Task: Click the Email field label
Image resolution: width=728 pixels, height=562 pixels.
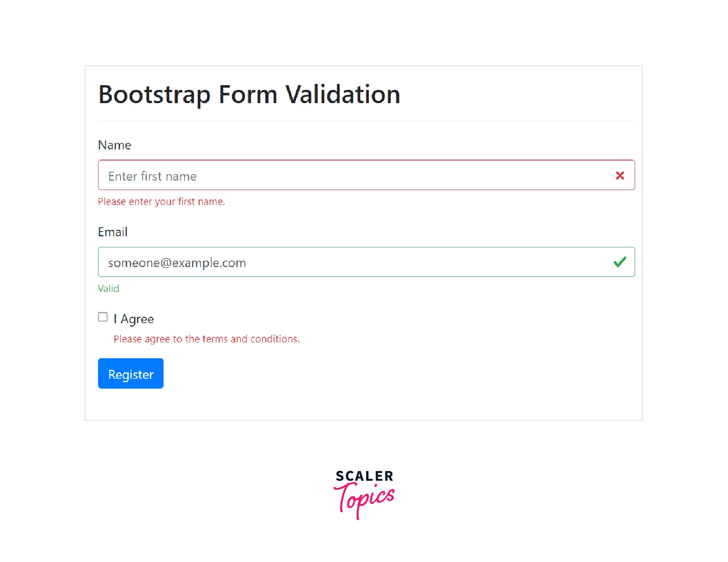Action: pos(113,232)
